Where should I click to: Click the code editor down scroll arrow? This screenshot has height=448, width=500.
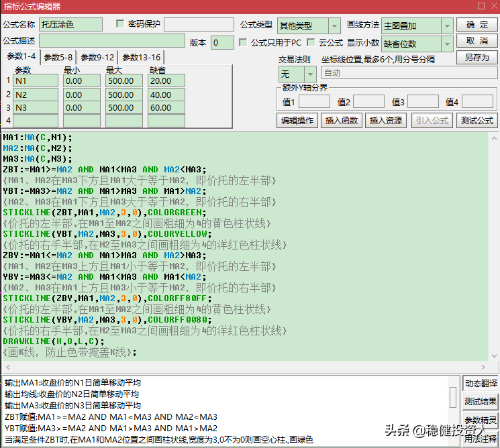(x=494, y=356)
